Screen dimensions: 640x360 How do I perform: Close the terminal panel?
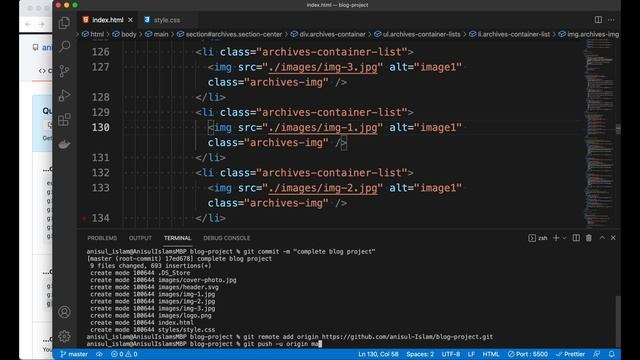pyautogui.click(x=613, y=238)
